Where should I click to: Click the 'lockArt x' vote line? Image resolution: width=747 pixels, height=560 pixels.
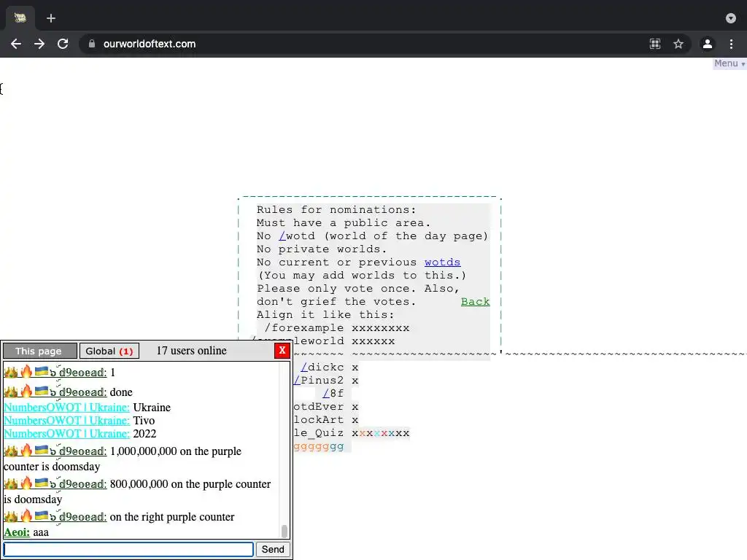[x=326, y=419]
